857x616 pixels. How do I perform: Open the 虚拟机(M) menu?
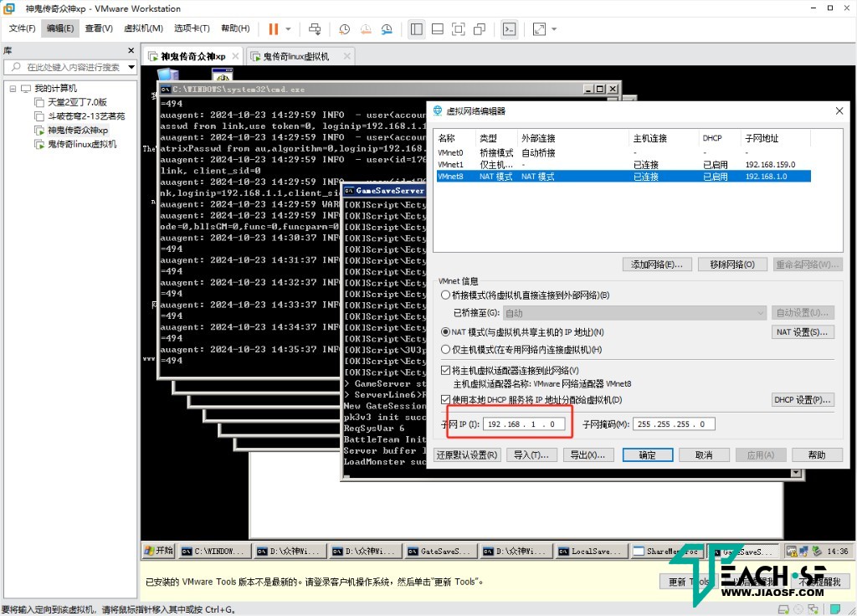click(x=143, y=28)
